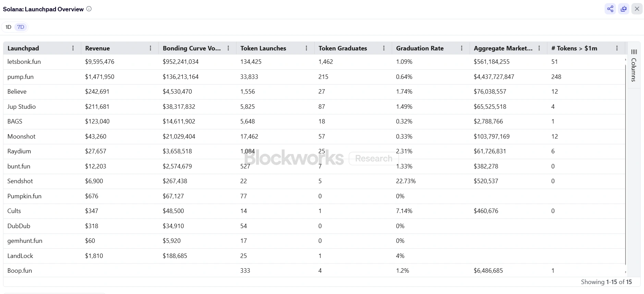Open the Token Graduates header dropdown options
This screenshot has width=644, height=294.
coord(384,48)
